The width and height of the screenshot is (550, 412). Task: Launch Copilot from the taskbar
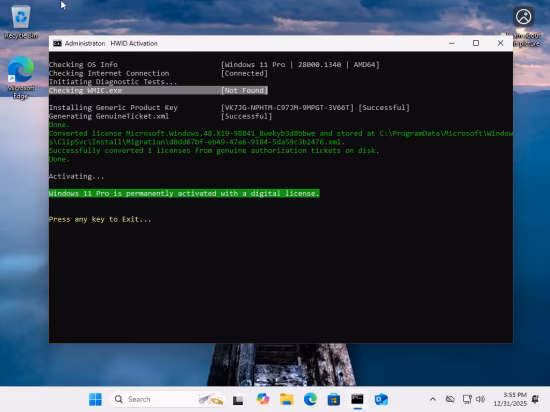click(263, 399)
